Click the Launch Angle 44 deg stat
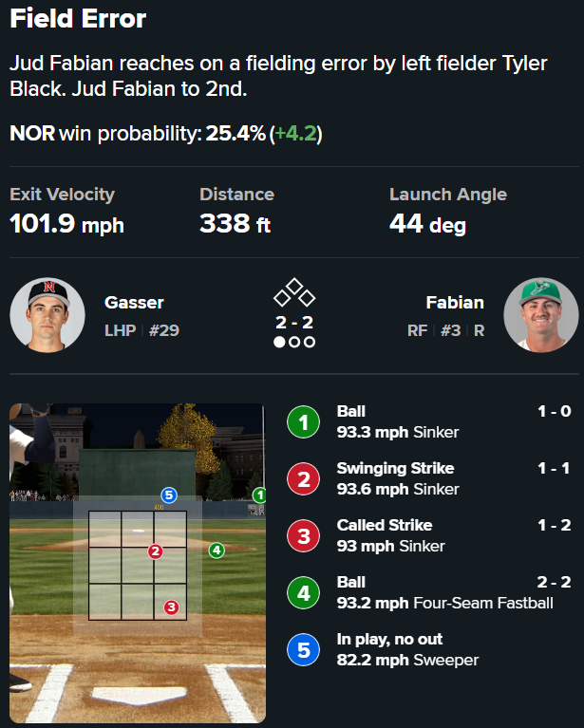The height and width of the screenshot is (728, 584). (x=427, y=224)
